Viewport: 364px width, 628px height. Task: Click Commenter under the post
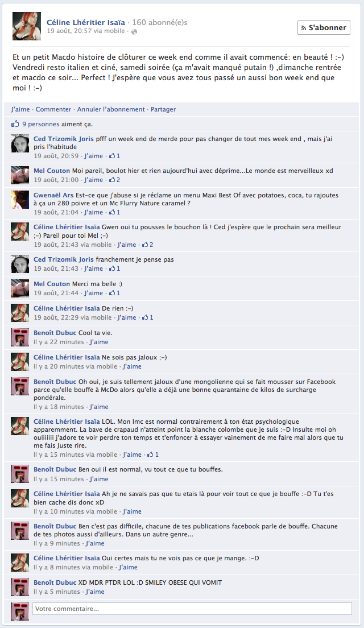pyautogui.click(x=53, y=109)
